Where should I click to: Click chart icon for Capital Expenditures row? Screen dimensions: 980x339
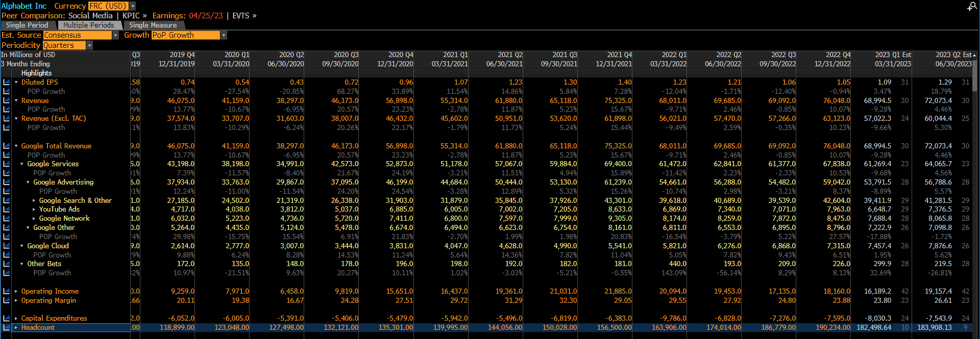(x=7, y=318)
